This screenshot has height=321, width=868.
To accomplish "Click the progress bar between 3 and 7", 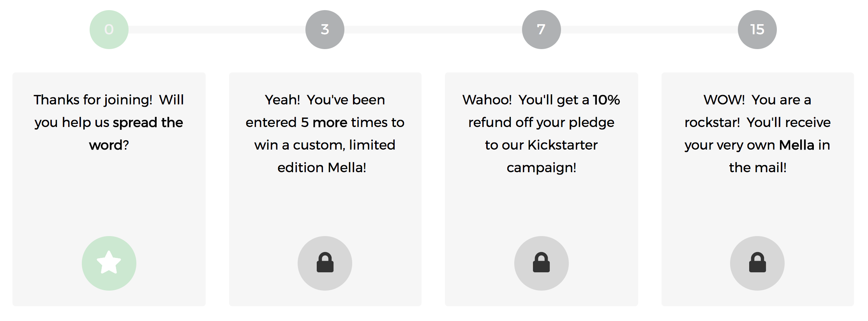I will pos(433,30).
